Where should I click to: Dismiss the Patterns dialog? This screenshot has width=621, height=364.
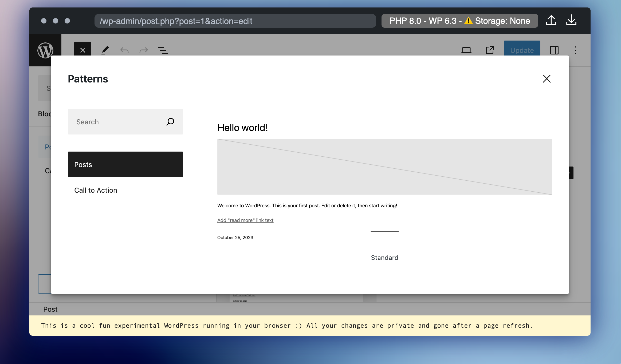(547, 78)
